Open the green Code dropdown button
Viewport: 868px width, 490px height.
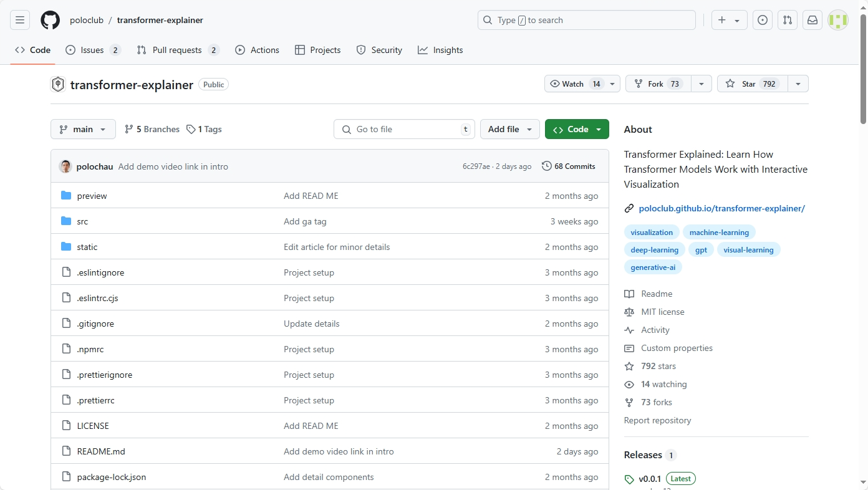(x=577, y=129)
